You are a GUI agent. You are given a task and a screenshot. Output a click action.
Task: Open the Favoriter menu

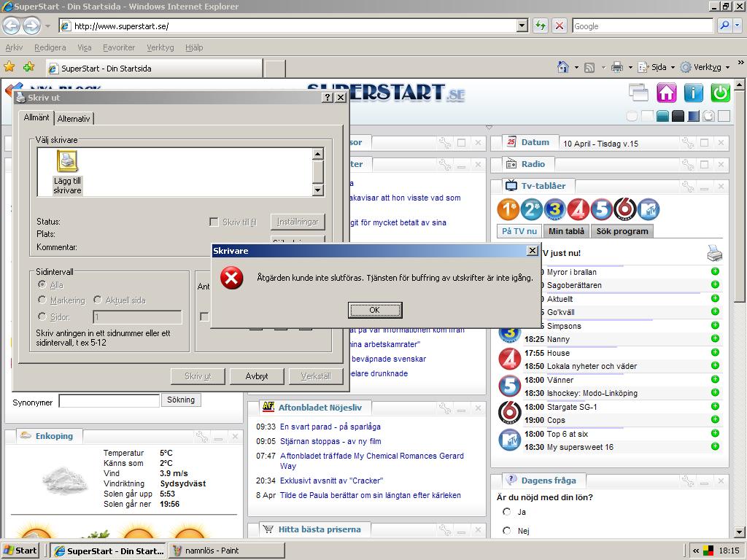[119, 47]
